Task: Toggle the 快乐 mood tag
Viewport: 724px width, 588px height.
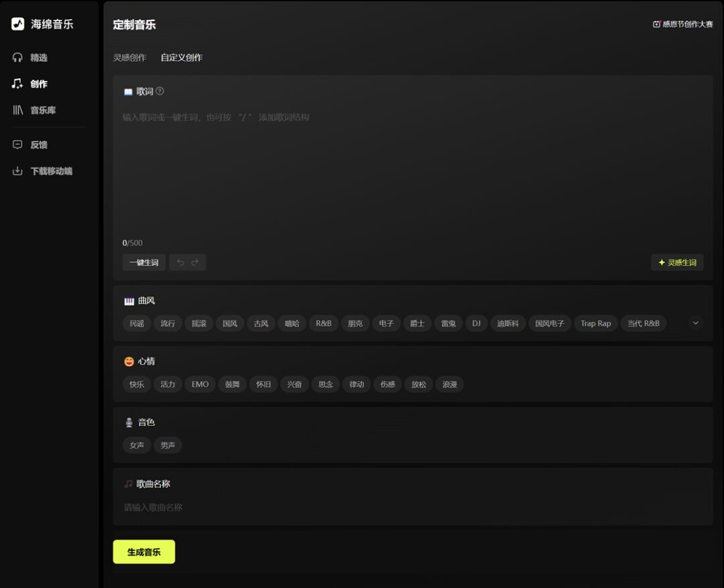Action: (x=137, y=384)
